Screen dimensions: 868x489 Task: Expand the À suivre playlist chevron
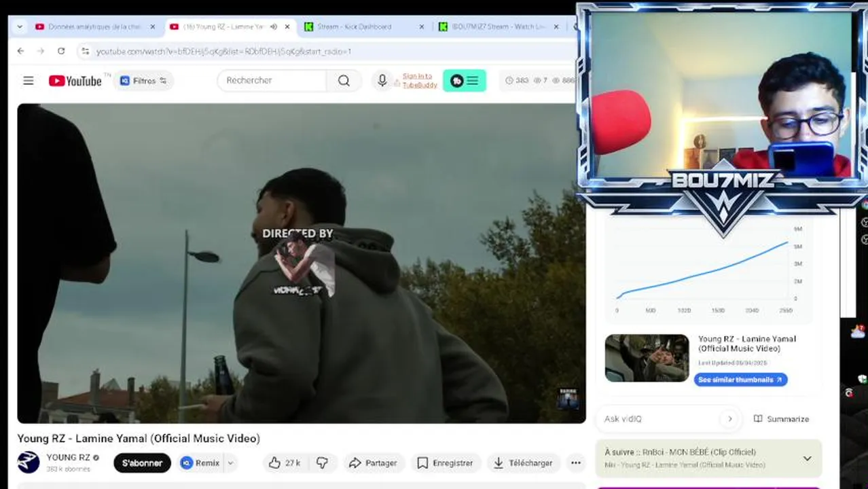(807, 458)
